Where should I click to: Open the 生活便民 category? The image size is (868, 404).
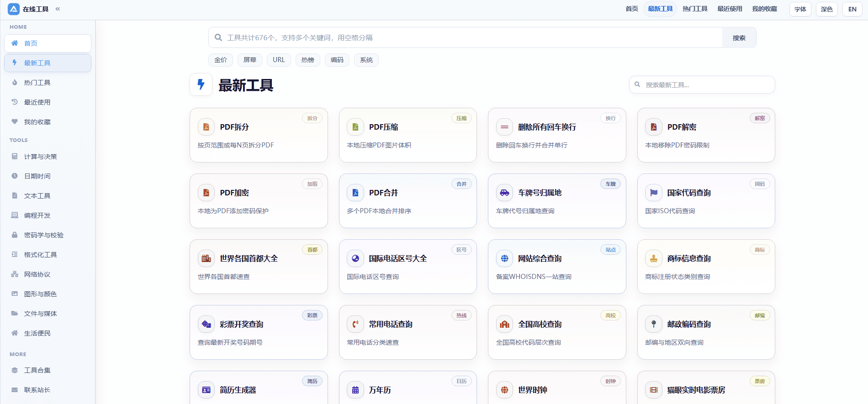click(x=48, y=333)
